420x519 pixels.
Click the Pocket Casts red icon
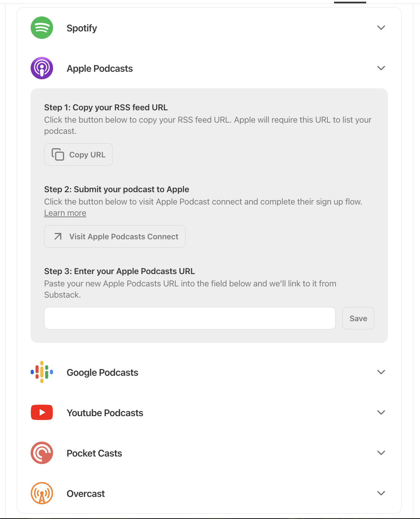(42, 453)
